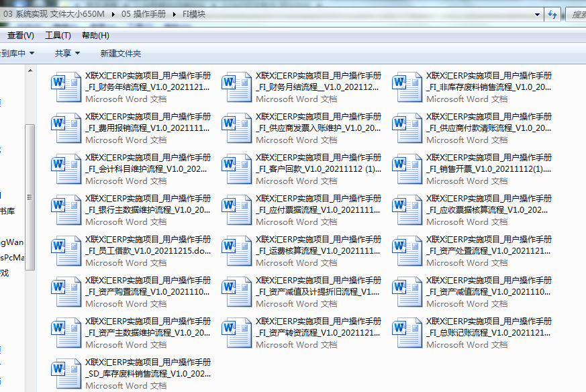
Task: Click in the search box at top right
Action: click(576, 13)
